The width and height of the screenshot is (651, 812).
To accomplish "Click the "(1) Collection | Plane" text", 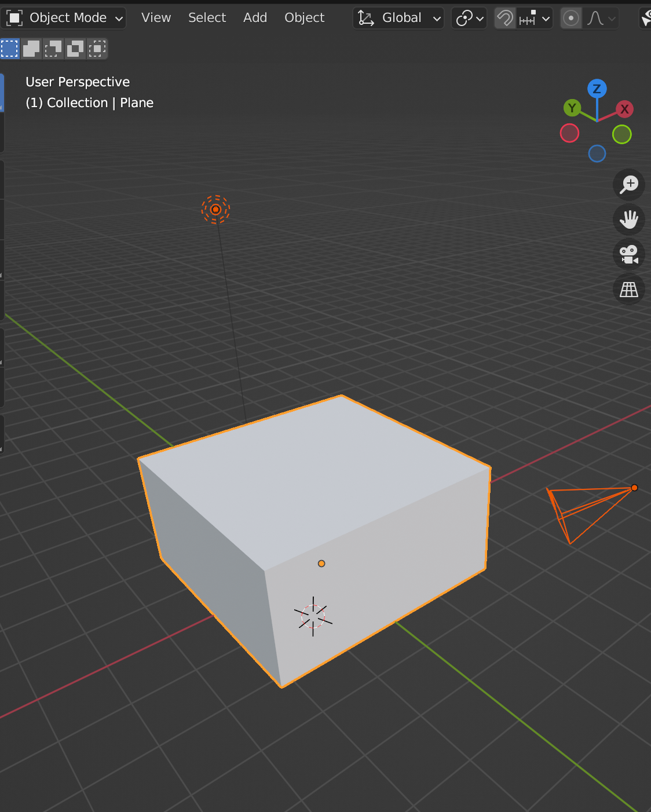I will pos(90,103).
